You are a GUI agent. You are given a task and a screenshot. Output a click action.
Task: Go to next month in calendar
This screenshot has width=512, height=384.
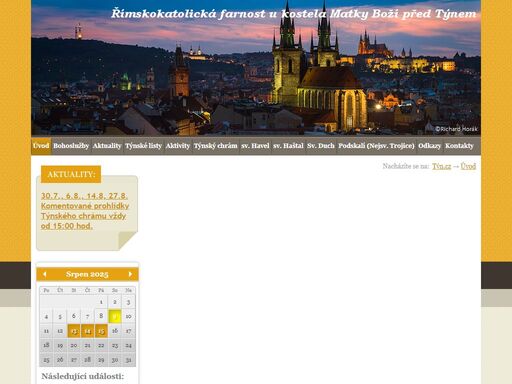[130, 274]
